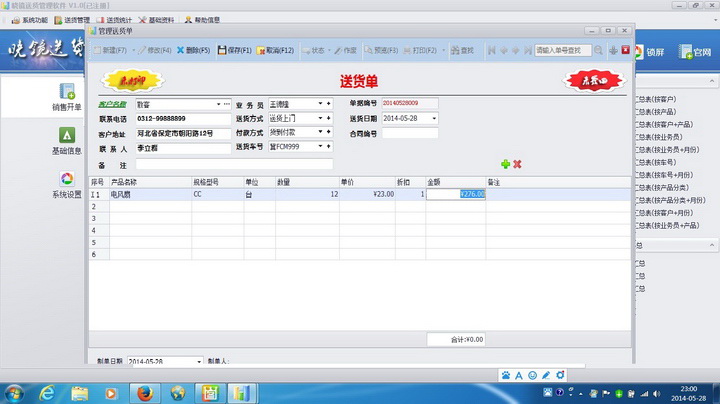Jump to the last record arrow
The image size is (720, 404).
tap(528, 50)
